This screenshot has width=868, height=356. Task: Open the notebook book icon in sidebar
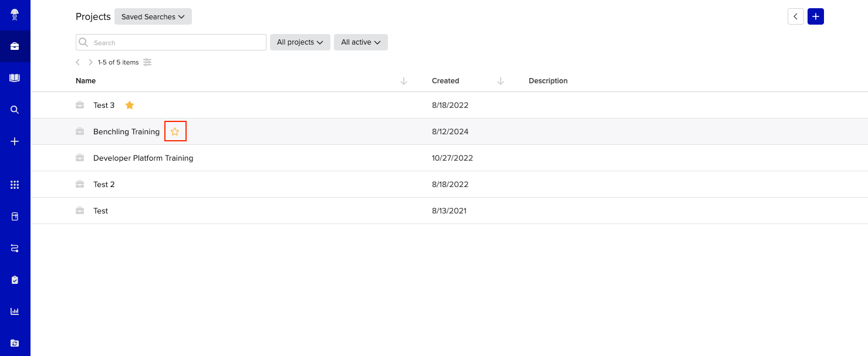[x=15, y=78]
